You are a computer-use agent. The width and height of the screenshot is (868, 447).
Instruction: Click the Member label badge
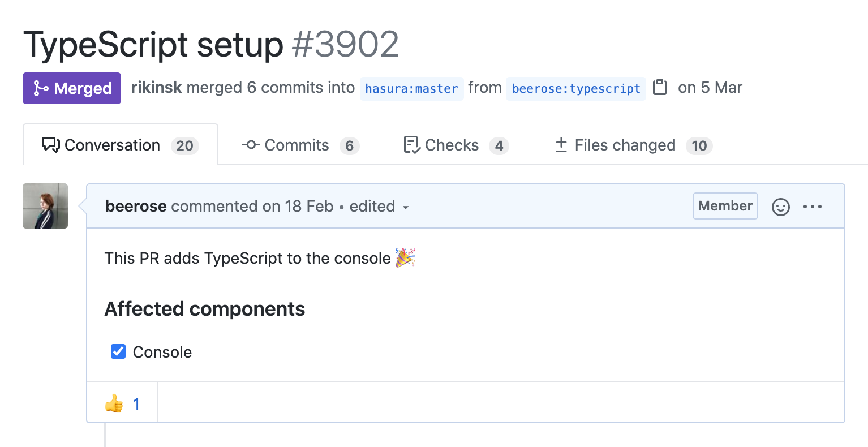tap(725, 206)
